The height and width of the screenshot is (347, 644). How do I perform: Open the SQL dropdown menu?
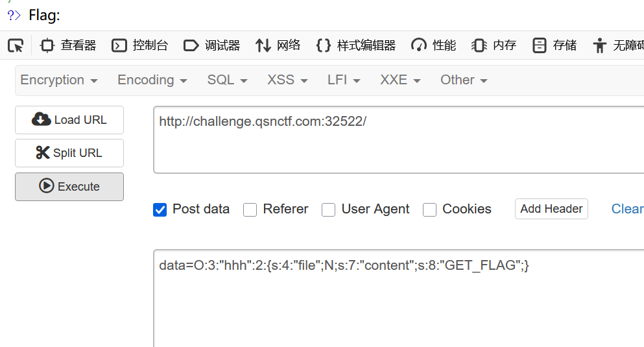pyautogui.click(x=227, y=80)
